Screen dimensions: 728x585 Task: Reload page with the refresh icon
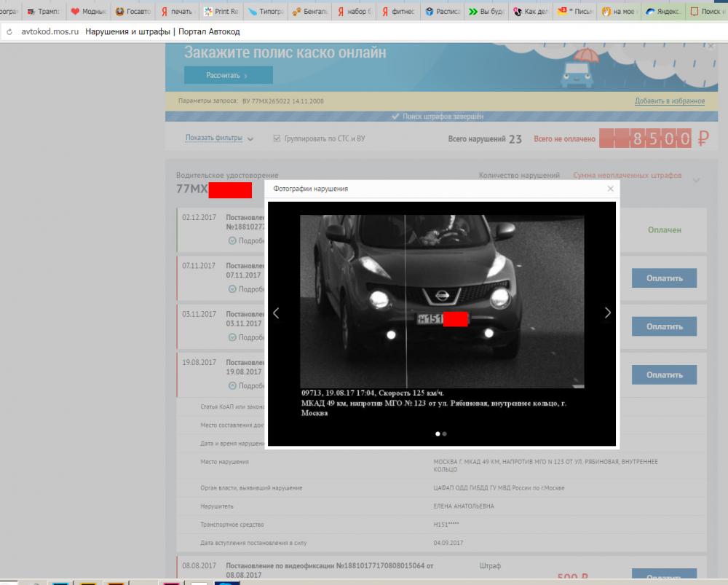coord(9,32)
